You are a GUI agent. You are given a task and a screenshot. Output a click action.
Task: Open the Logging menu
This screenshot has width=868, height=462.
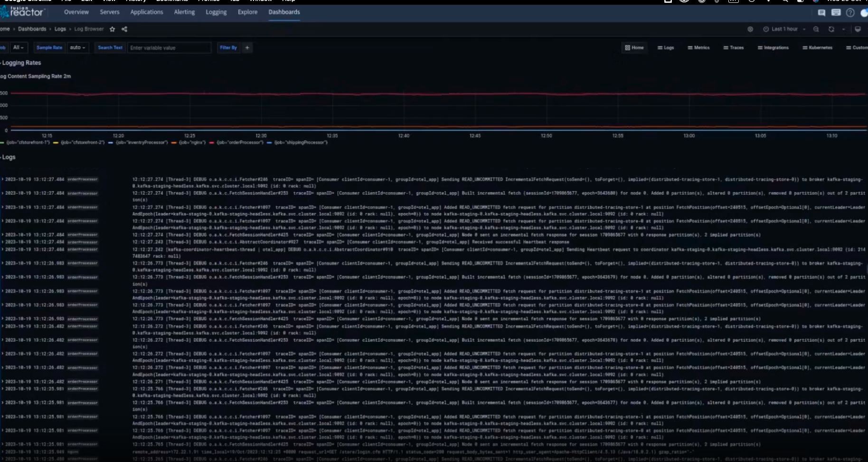coord(216,12)
